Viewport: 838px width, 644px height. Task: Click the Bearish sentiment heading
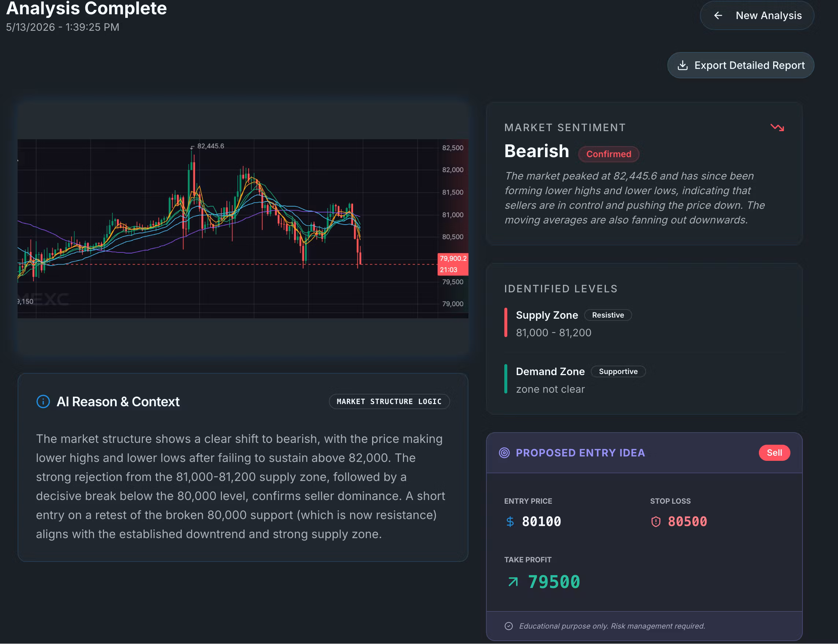pos(537,151)
